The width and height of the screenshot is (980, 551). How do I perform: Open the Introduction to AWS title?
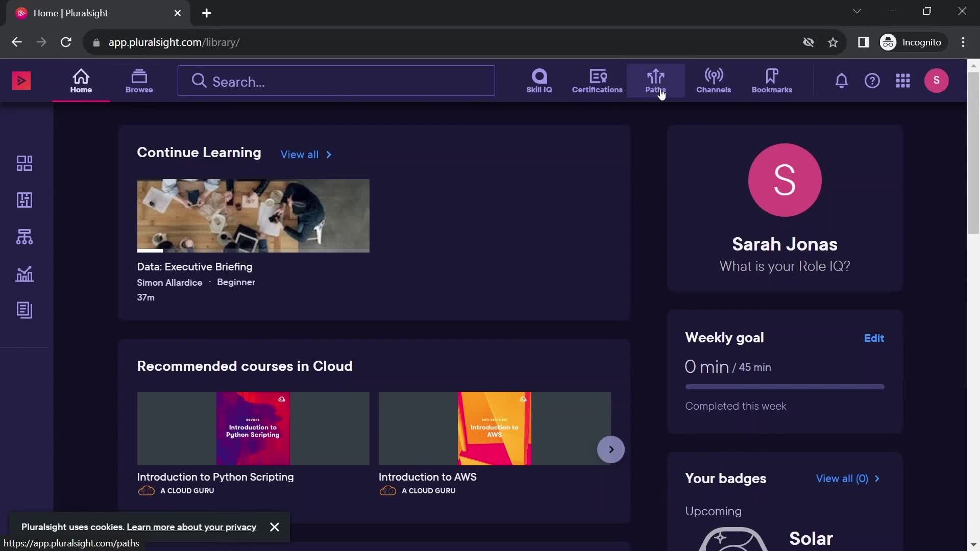(x=428, y=477)
